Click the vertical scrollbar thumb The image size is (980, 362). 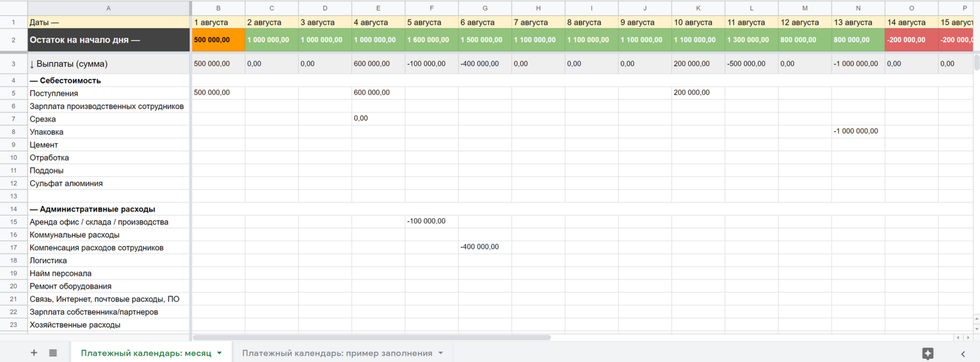click(976, 63)
